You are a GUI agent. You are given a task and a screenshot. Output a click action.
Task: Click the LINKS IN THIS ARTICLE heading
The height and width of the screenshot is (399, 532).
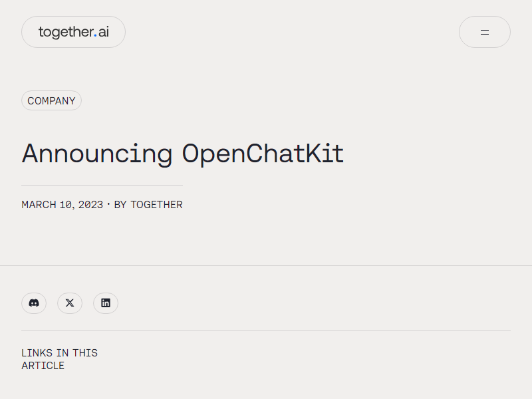[x=59, y=359]
